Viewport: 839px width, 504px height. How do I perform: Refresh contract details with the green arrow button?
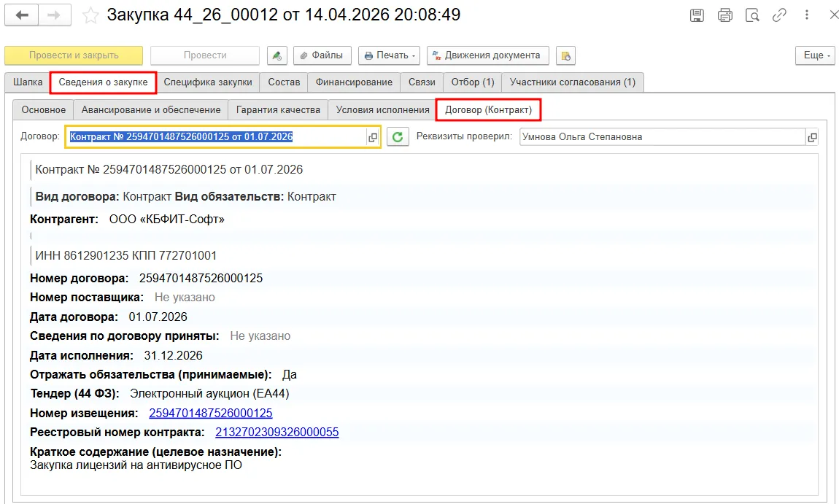point(398,137)
